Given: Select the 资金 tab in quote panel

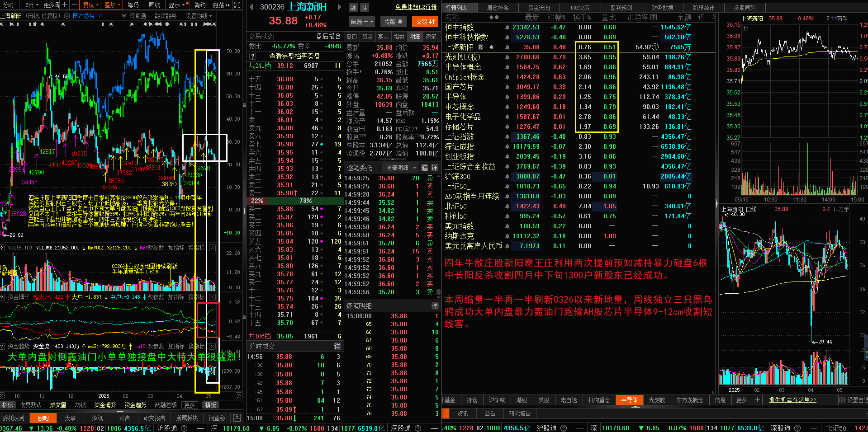Looking at the screenshot, I should coord(368,37).
